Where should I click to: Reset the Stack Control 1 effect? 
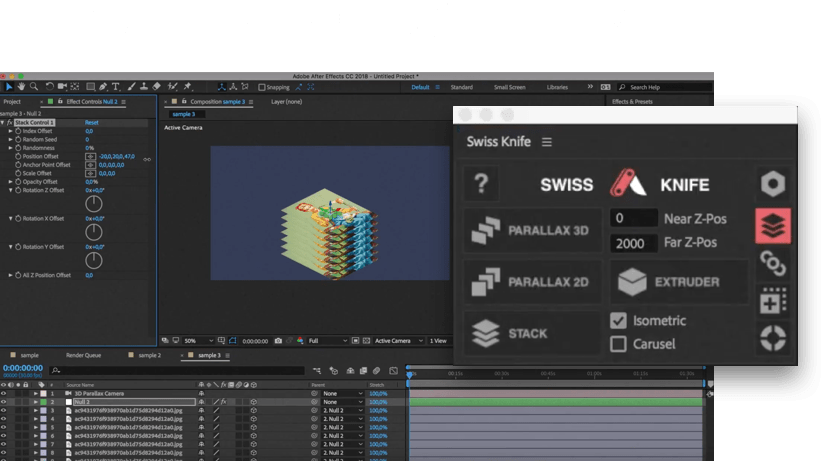click(92, 123)
